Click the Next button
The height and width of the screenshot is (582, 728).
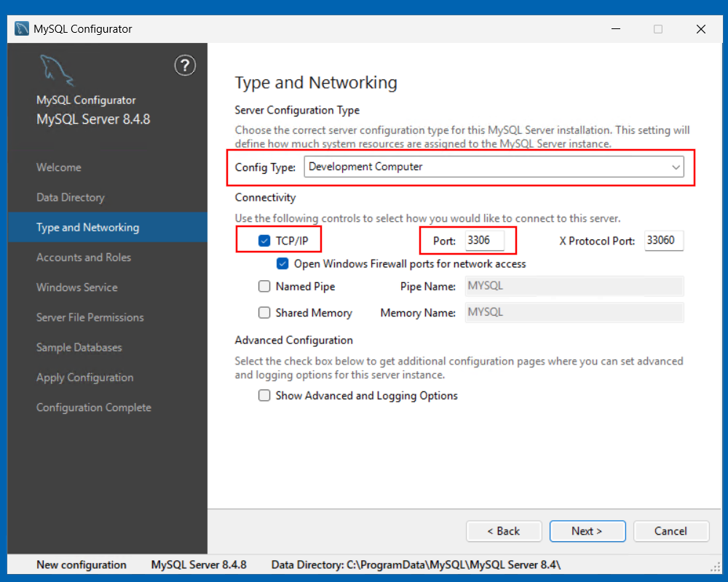tap(587, 531)
